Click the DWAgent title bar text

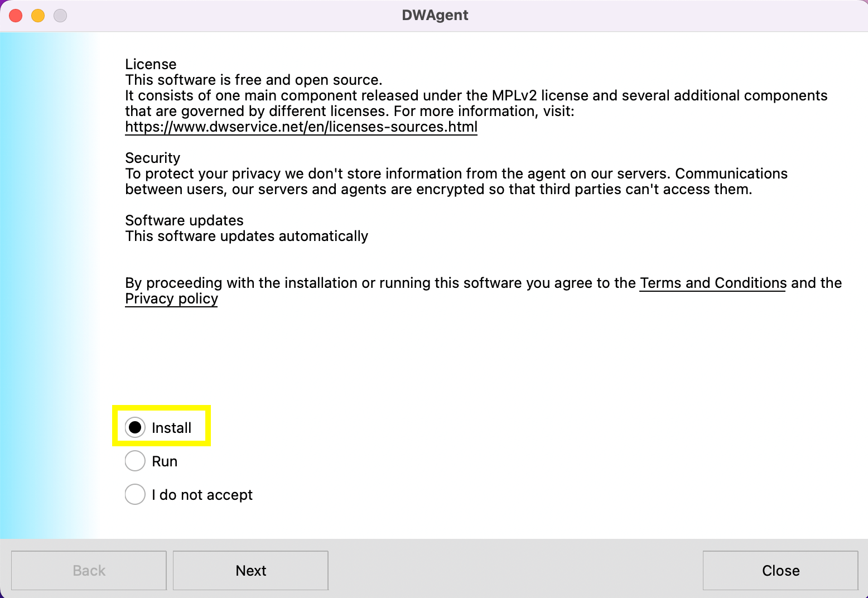tap(435, 15)
